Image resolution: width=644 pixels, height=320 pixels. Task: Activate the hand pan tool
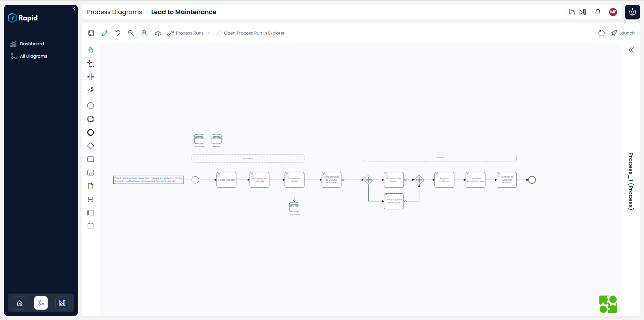[91, 50]
